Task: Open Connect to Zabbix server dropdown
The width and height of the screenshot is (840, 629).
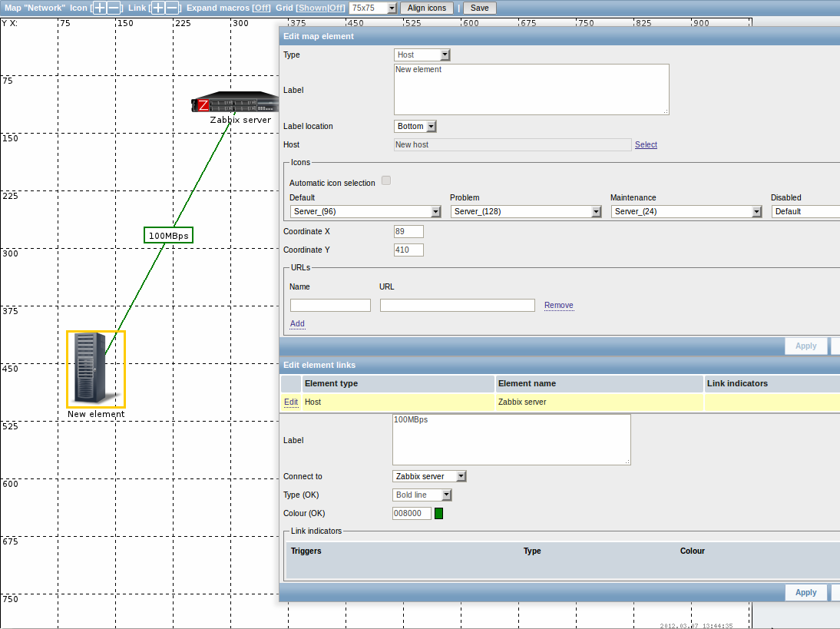Action: point(430,476)
